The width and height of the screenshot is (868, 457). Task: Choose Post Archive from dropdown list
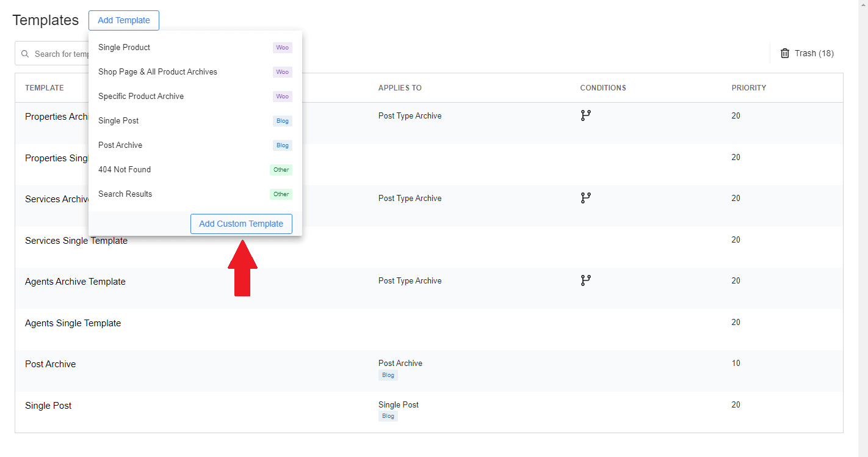[x=120, y=145]
